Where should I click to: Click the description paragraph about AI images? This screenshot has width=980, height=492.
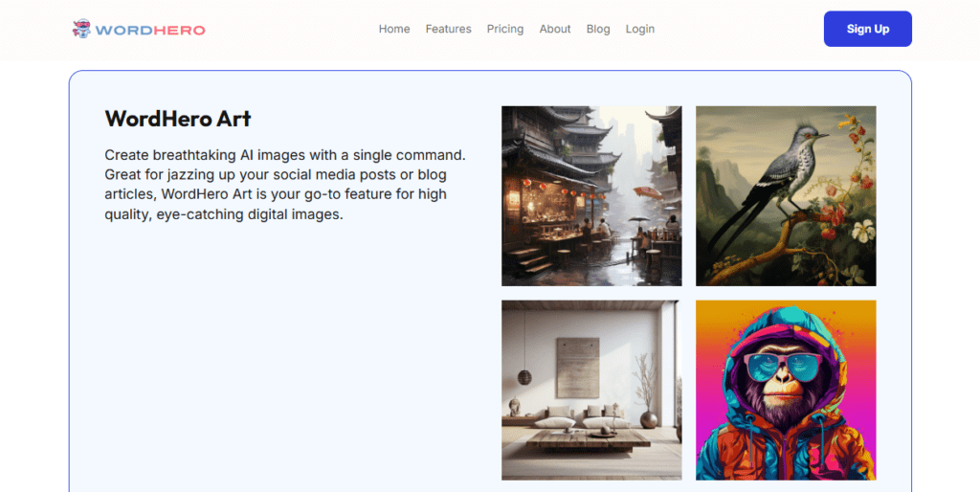point(285,184)
